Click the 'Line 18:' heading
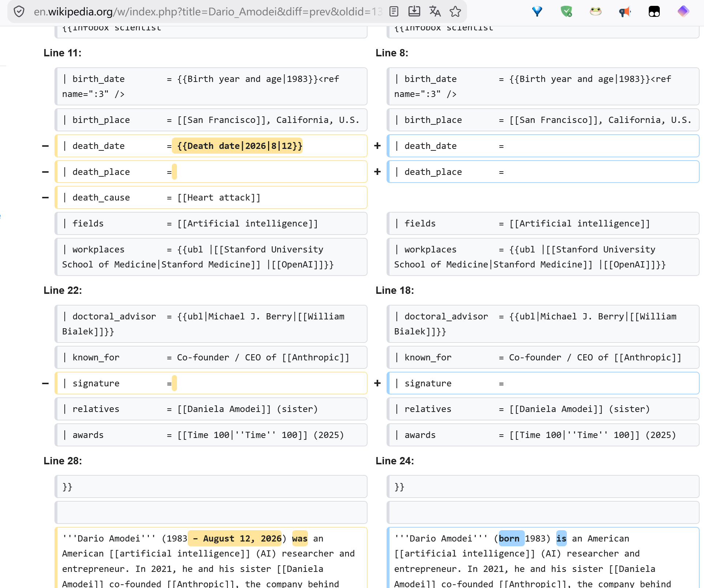704x588 pixels. point(395,291)
